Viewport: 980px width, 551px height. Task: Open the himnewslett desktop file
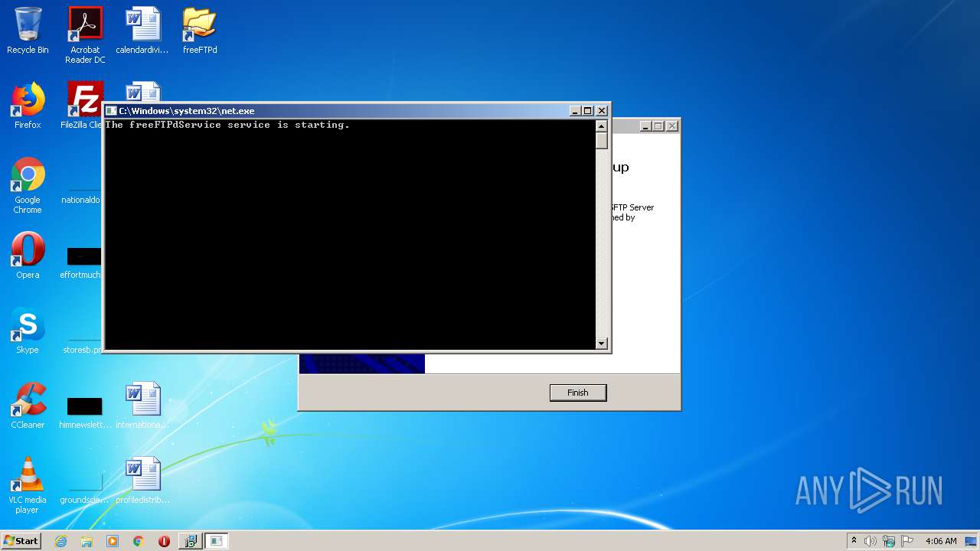click(85, 410)
